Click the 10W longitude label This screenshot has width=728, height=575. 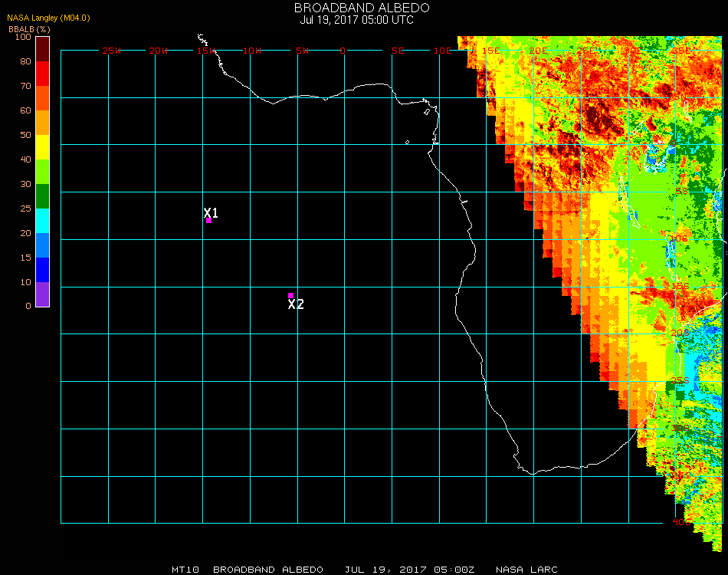[252, 51]
